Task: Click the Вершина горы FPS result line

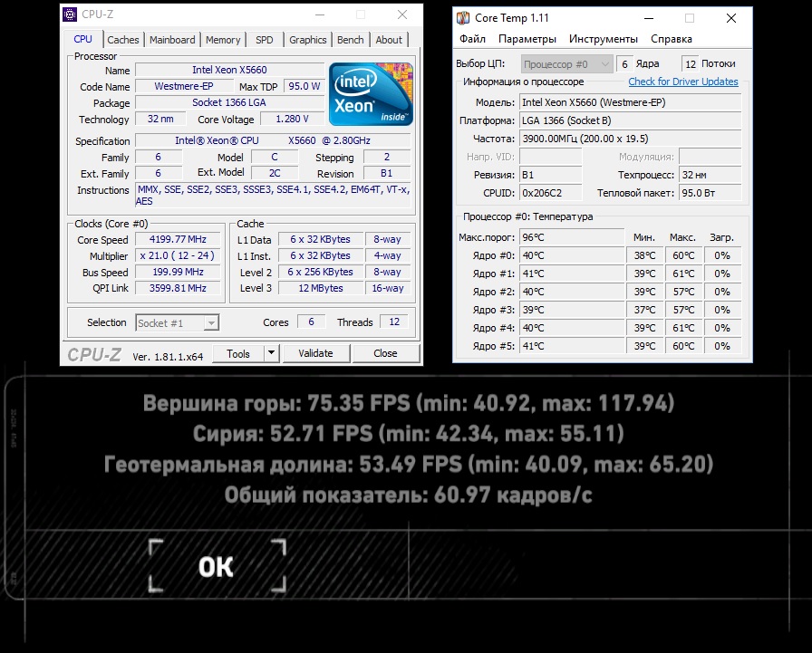Action: [x=409, y=402]
